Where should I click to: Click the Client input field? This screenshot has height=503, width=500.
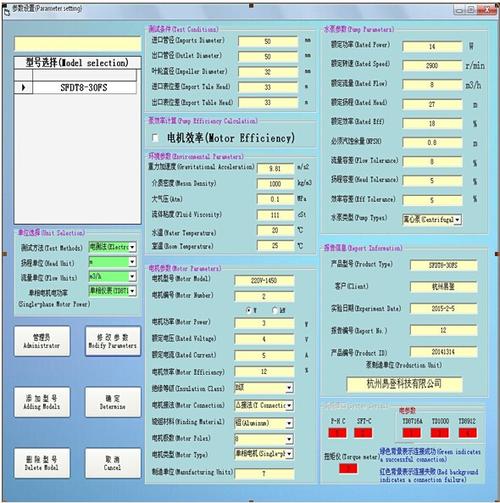443,287
